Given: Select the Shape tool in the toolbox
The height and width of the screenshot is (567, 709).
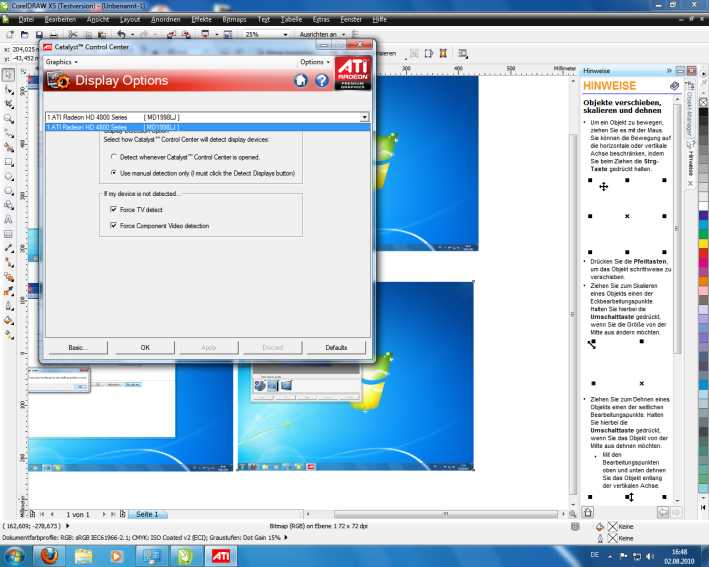Looking at the screenshot, I should [x=9, y=90].
